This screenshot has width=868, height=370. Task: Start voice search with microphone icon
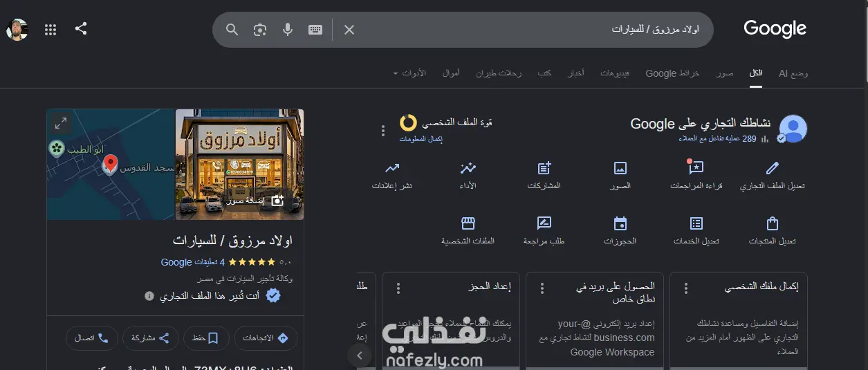(x=288, y=30)
